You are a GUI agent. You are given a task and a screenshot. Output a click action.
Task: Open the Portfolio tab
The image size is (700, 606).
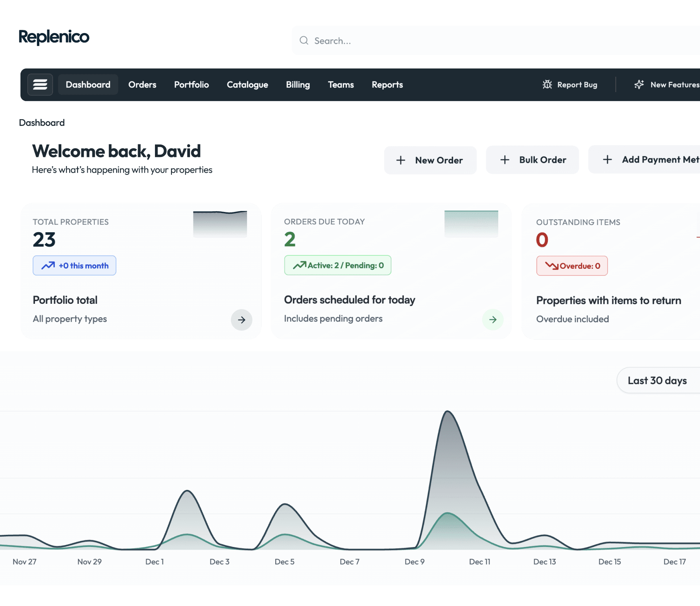click(191, 85)
